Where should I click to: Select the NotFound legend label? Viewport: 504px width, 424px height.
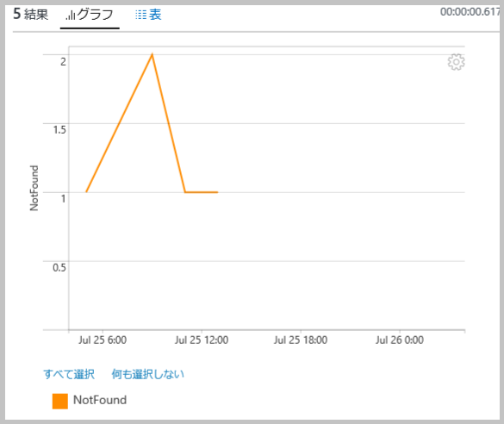(100, 400)
